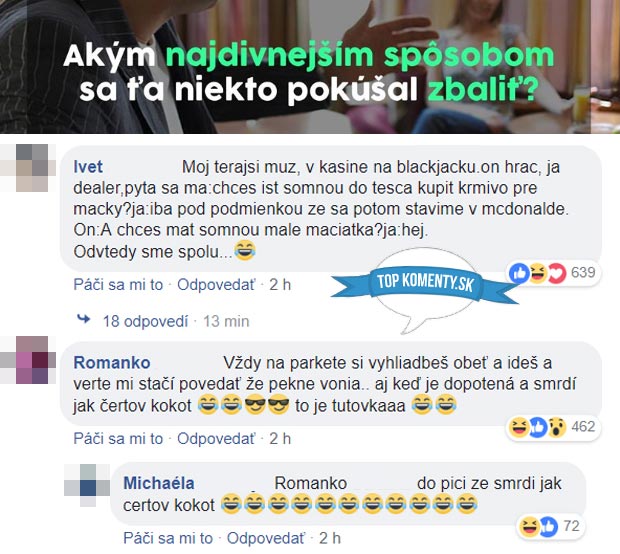The image size is (620, 554).
Task: Click the reply arrow icon beside 18 odpovedí
Action: click(83, 319)
